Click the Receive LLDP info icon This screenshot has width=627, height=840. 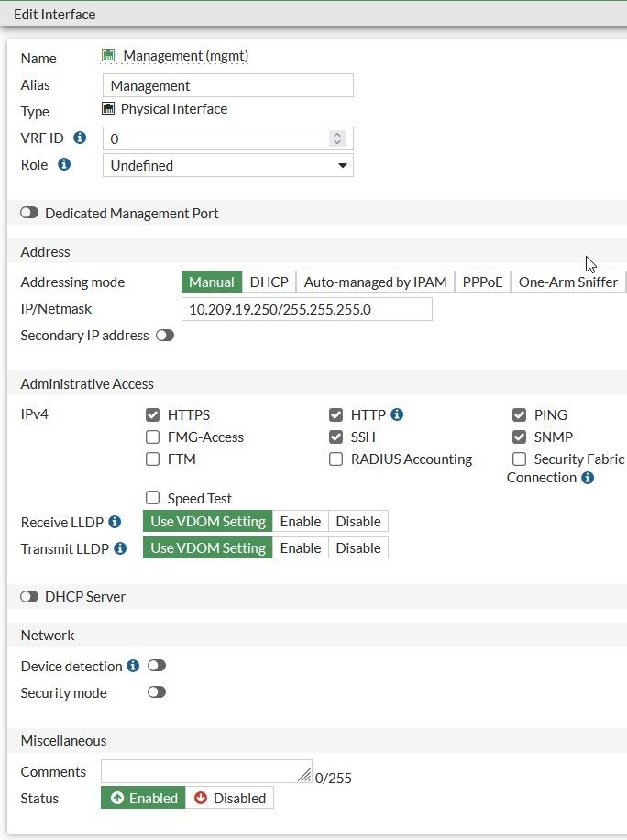(x=115, y=522)
